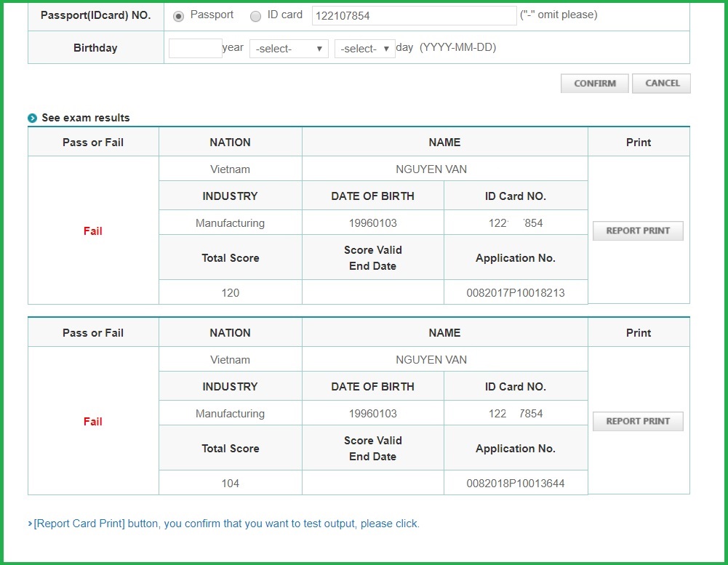The image size is (728, 565).
Task: Click the omit please hint text
Action: pyautogui.click(x=559, y=15)
